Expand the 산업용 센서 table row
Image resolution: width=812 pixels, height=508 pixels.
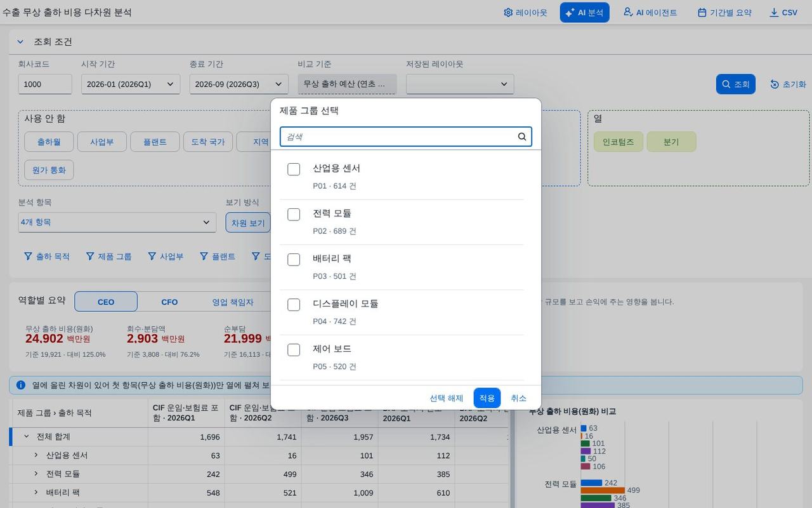(36, 455)
